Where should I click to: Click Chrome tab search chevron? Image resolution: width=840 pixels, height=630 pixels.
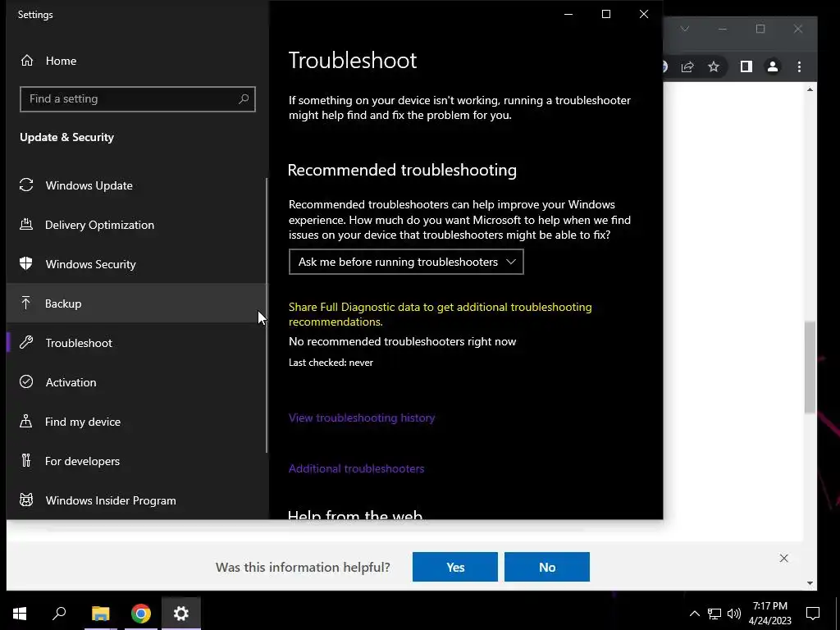(685, 29)
